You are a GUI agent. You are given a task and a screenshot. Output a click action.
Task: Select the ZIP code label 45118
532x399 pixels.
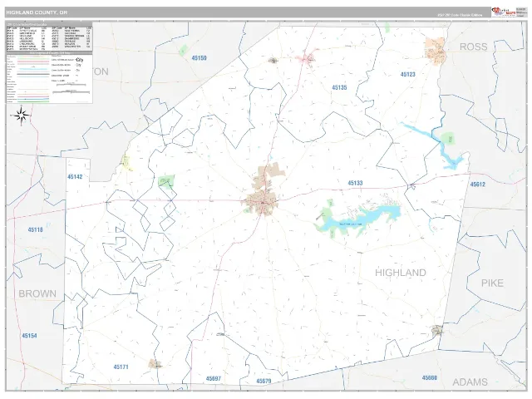(x=35, y=229)
